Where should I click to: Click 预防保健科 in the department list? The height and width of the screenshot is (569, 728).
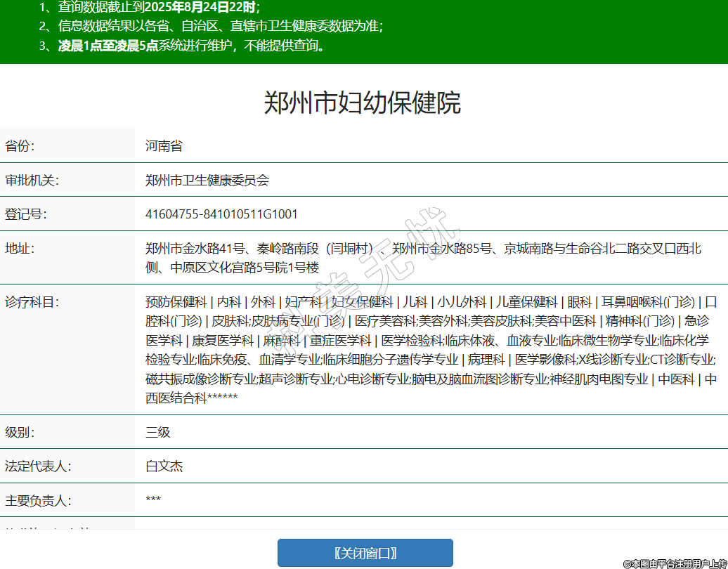(x=176, y=302)
